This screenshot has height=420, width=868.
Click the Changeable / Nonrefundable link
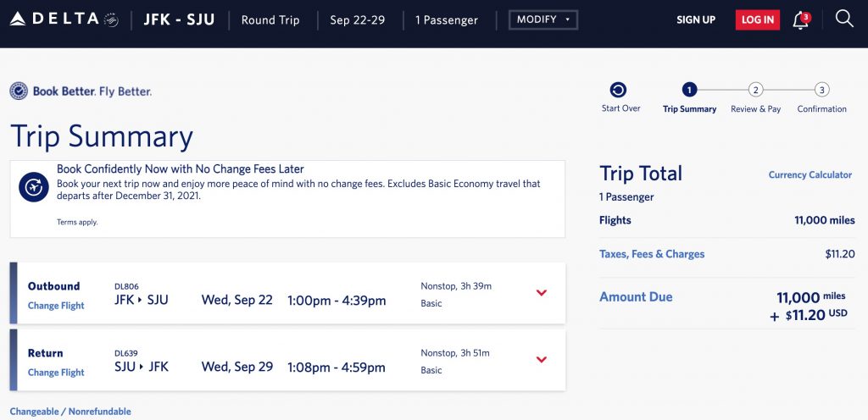70,412
